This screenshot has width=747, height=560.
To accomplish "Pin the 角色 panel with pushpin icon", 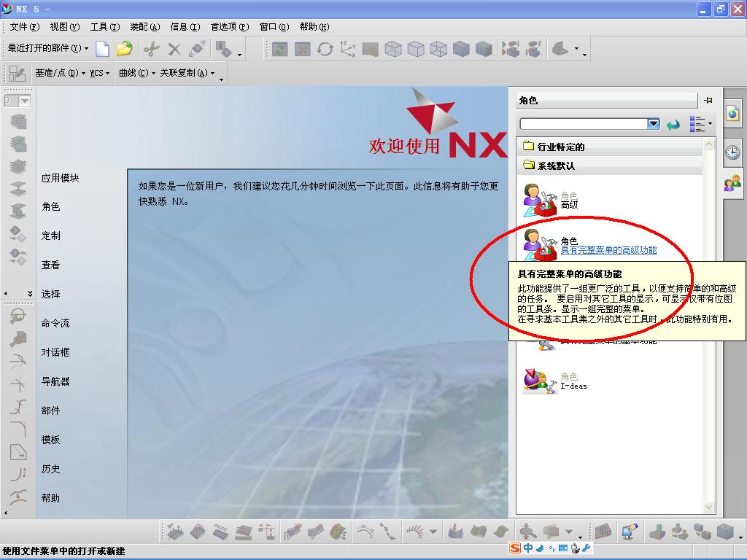I will (x=708, y=100).
